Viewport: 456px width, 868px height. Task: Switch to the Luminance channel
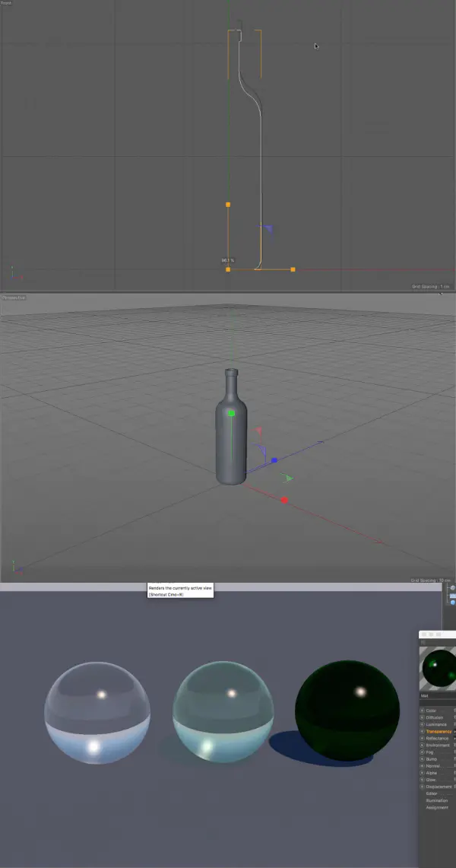[436, 724]
